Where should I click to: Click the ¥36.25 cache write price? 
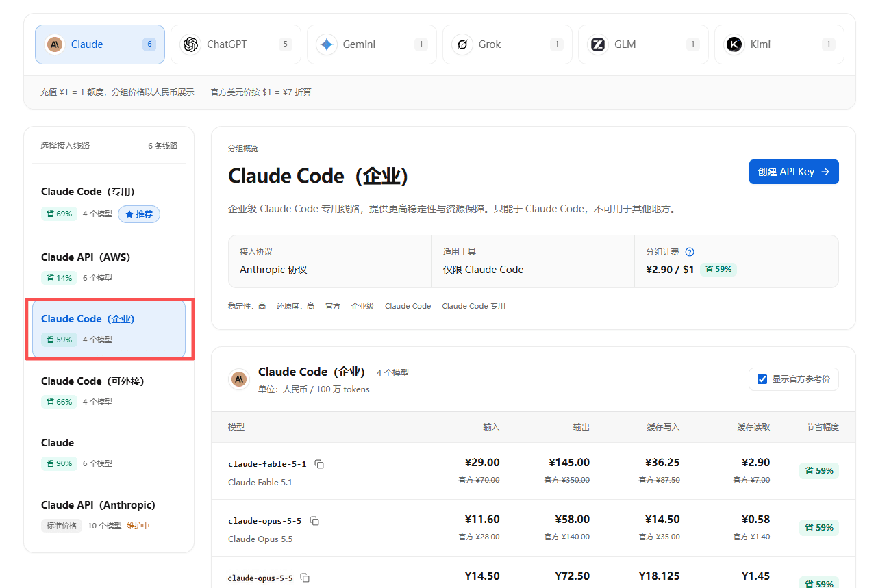(662, 463)
